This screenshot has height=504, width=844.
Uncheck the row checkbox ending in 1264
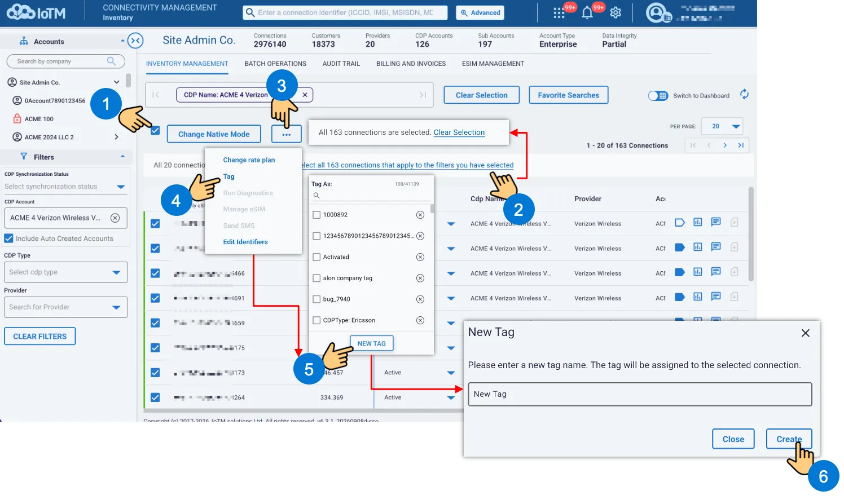tap(155, 397)
